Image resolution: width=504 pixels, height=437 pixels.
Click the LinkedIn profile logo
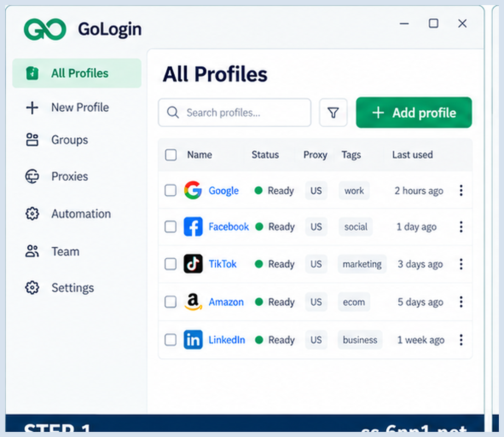point(193,340)
